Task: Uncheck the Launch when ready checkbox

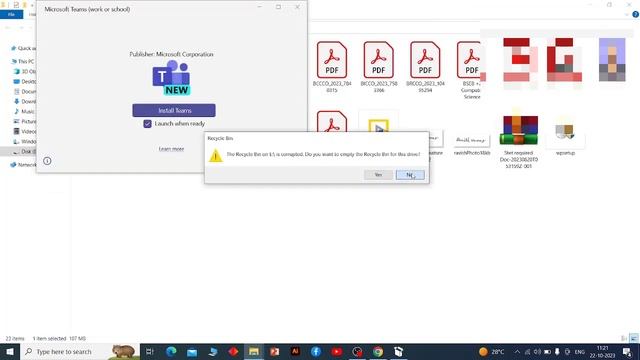Action: (x=147, y=124)
